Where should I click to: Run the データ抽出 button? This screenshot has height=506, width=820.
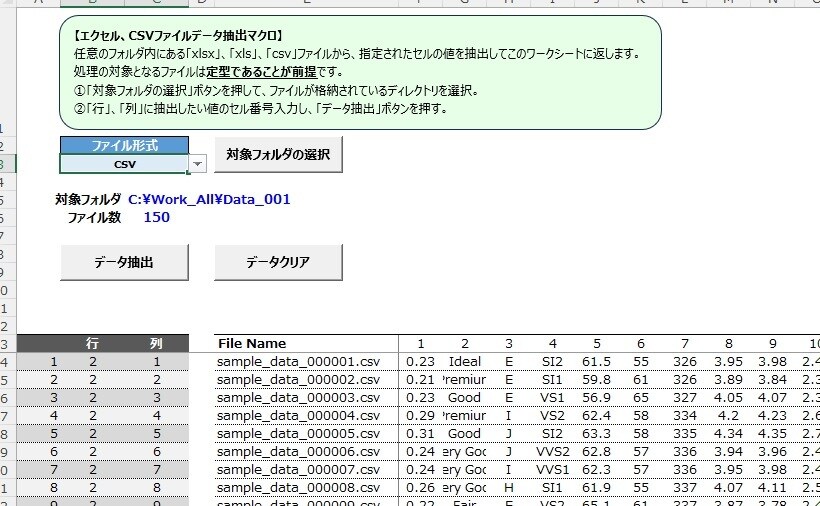coord(124,262)
